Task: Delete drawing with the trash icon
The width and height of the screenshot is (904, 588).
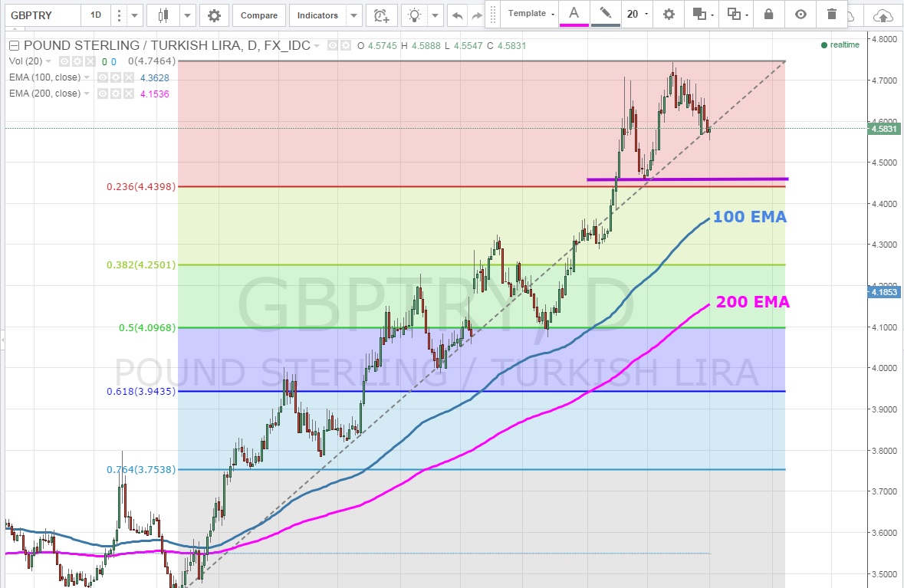Action: pyautogui.click(x=832, y=14)
